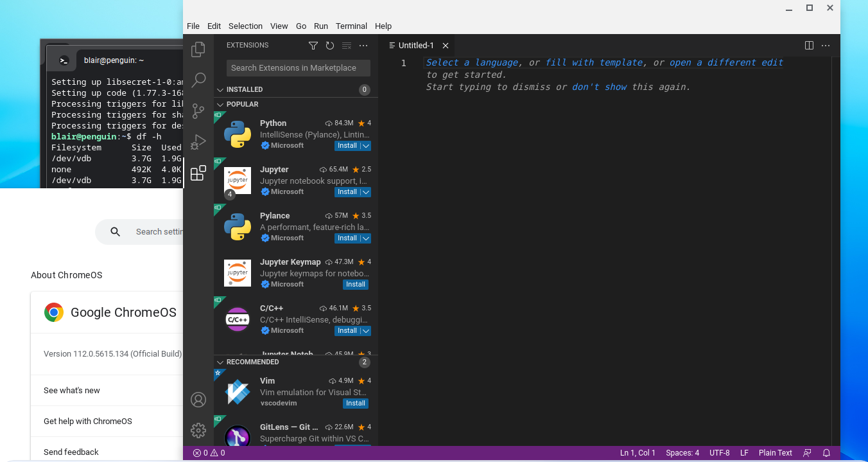The width and height of the screenshot is (868, 462).
Task: Open the errors and warnings status item
Action: [209, 453]
